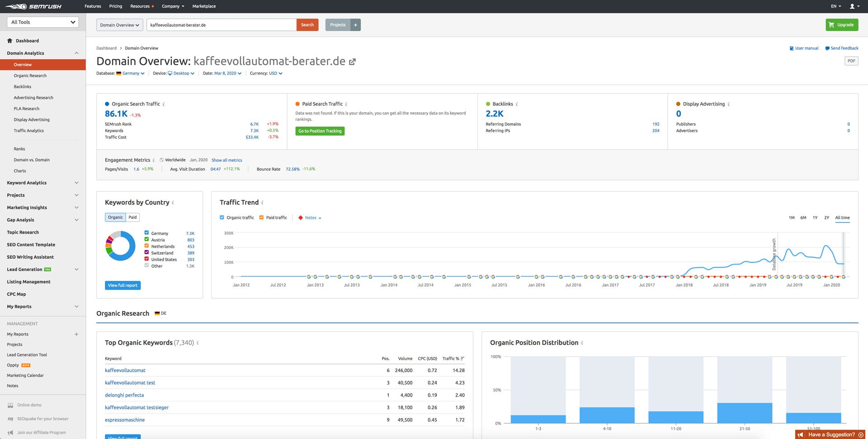Click info icon next to Paid Search Traffic
868x439 pixels.
point(346,104)
